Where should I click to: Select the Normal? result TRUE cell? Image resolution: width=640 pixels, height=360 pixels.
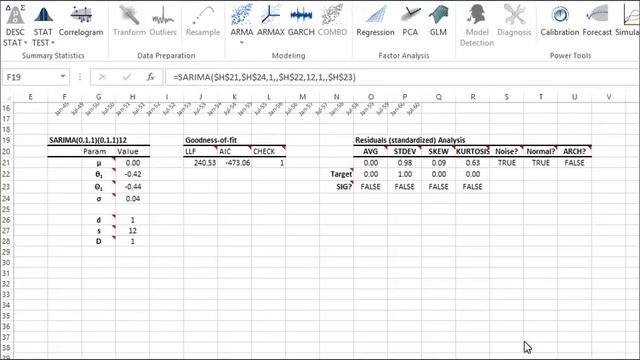click(540, 162)
